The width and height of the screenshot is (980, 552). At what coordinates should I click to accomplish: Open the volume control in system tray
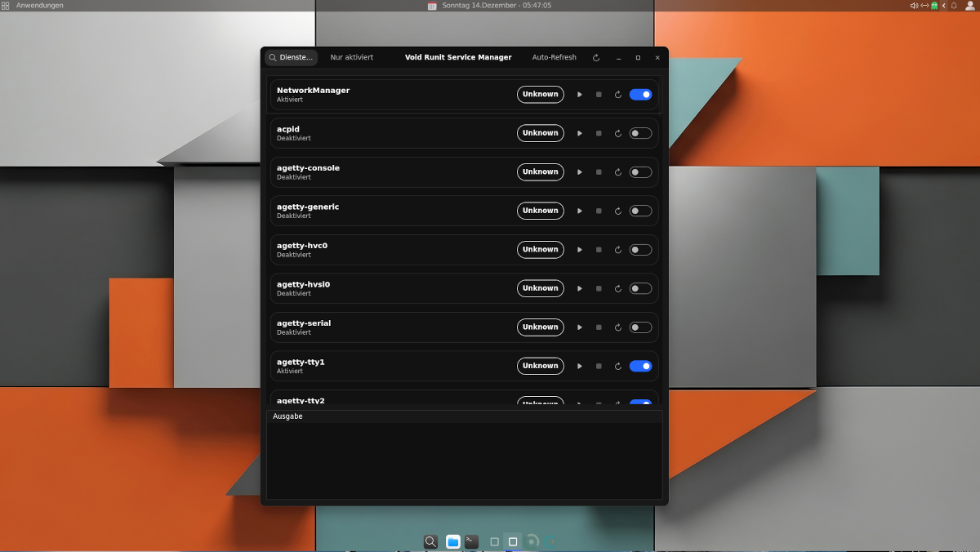[914, 6]
